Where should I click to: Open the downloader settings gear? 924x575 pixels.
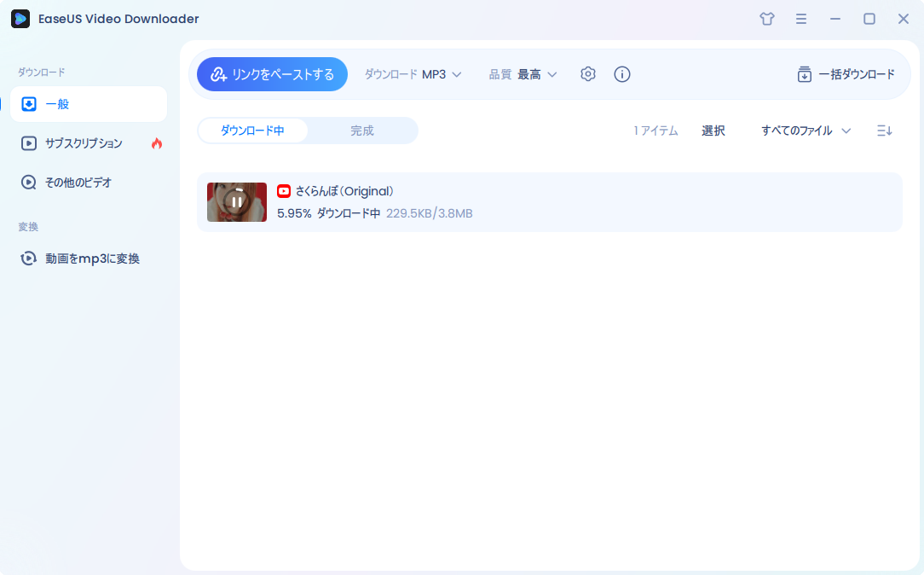[x=588, y=74]
